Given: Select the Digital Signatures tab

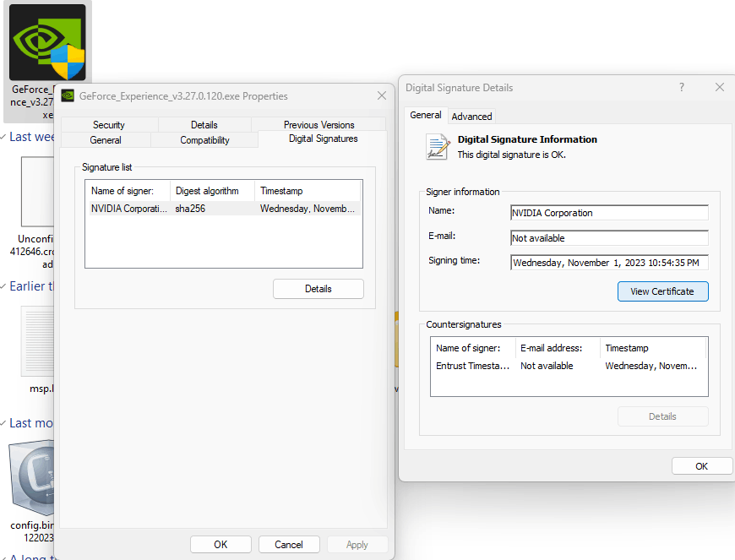Looking at the screenshot, I should click(x=323, y=139).
